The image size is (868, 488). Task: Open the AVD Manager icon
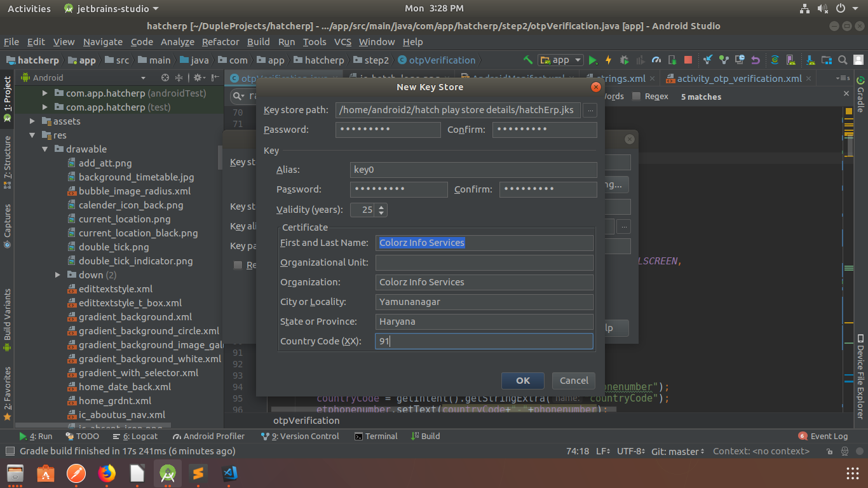791,60
